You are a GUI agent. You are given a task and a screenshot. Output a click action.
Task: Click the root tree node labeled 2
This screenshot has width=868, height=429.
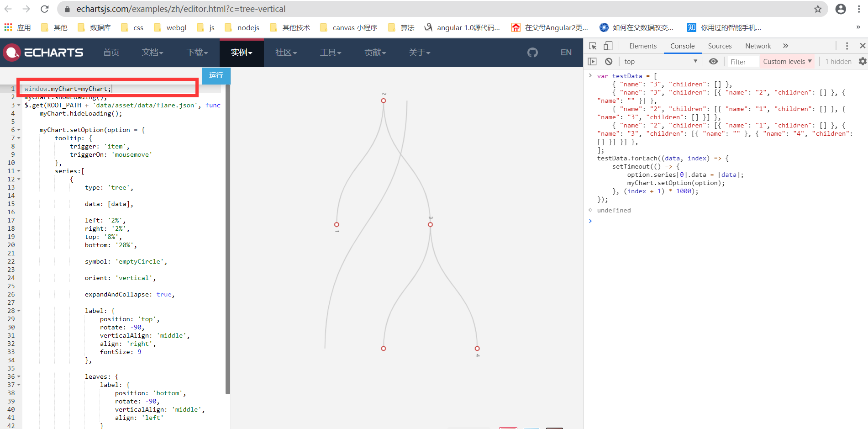(384, 101)
